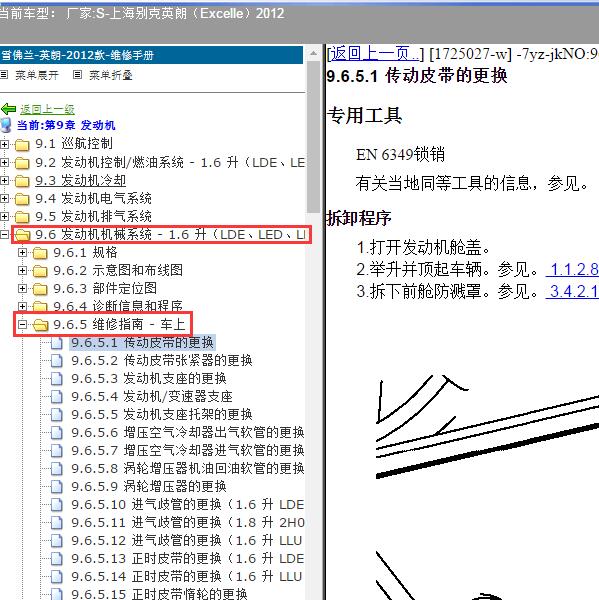Open 9.6.5.3 发动机支座的更换 page

click(x=149, y=379)
